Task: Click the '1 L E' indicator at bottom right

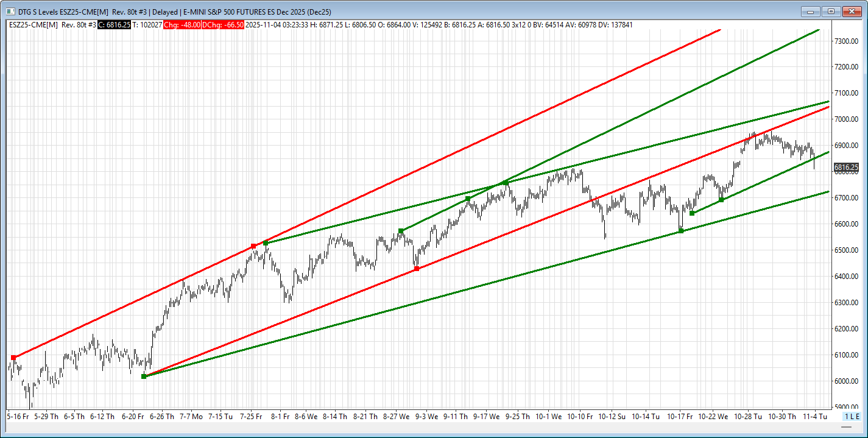Action: (x=851, y=416)
